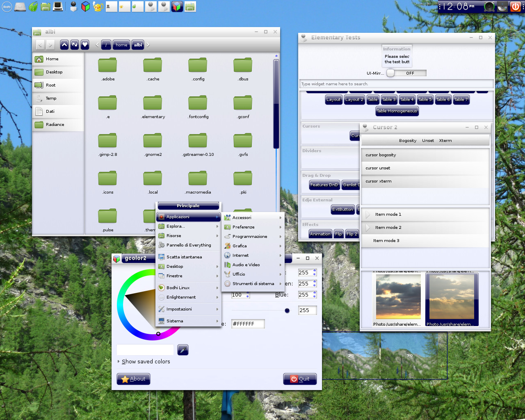Open the speaker volume mixer icon

(x=489, y=7)
